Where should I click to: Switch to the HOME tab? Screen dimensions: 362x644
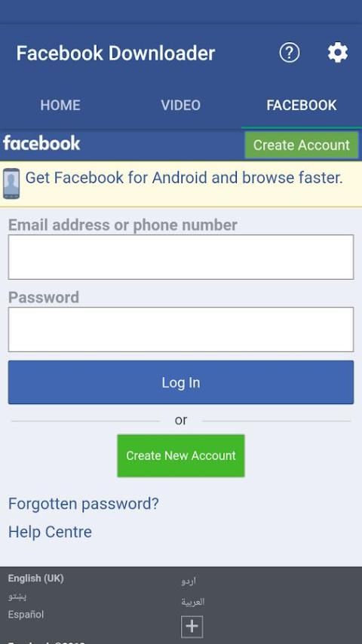[x=60, y=105]
